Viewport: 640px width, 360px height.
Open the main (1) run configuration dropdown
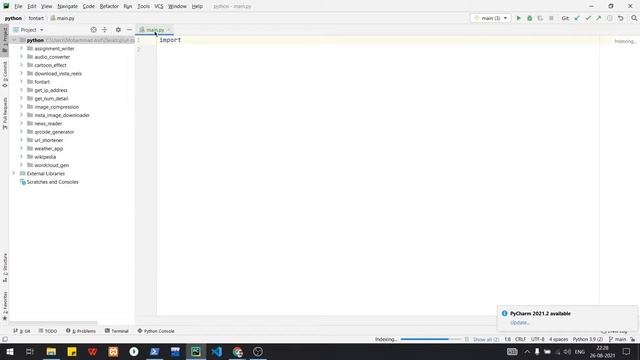(x=491, y=18)
